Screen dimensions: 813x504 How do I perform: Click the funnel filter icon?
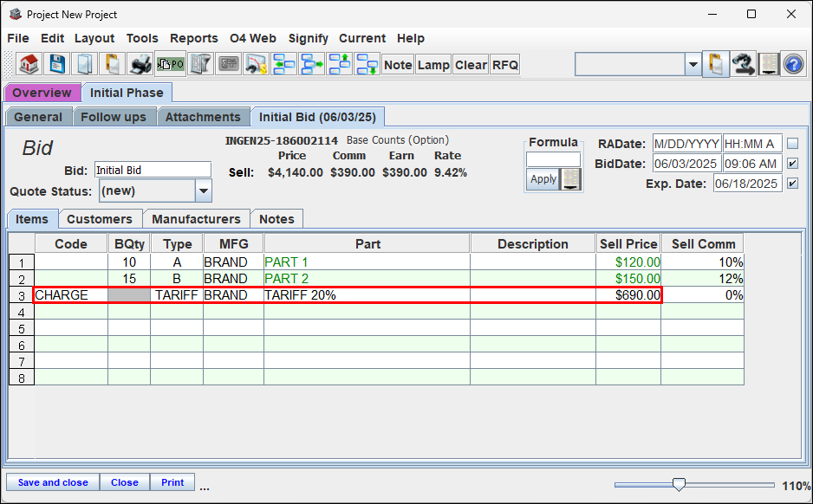200,65
